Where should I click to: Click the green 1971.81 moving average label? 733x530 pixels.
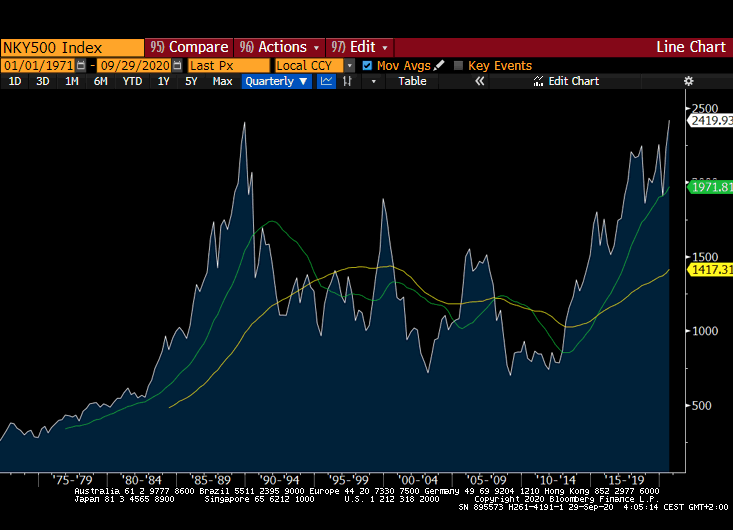[x=710, y=187]
